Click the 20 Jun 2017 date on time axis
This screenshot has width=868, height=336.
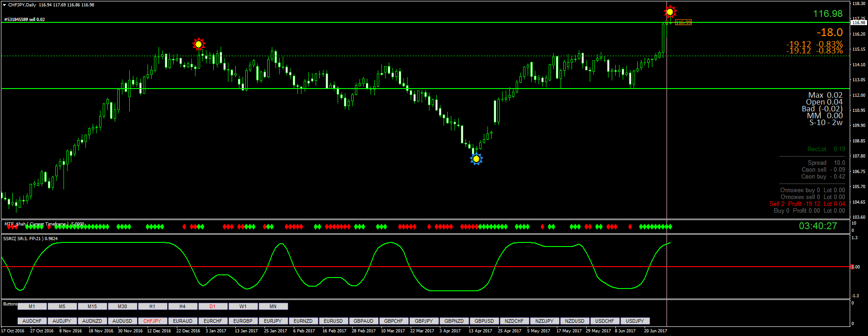coord(656,331)
